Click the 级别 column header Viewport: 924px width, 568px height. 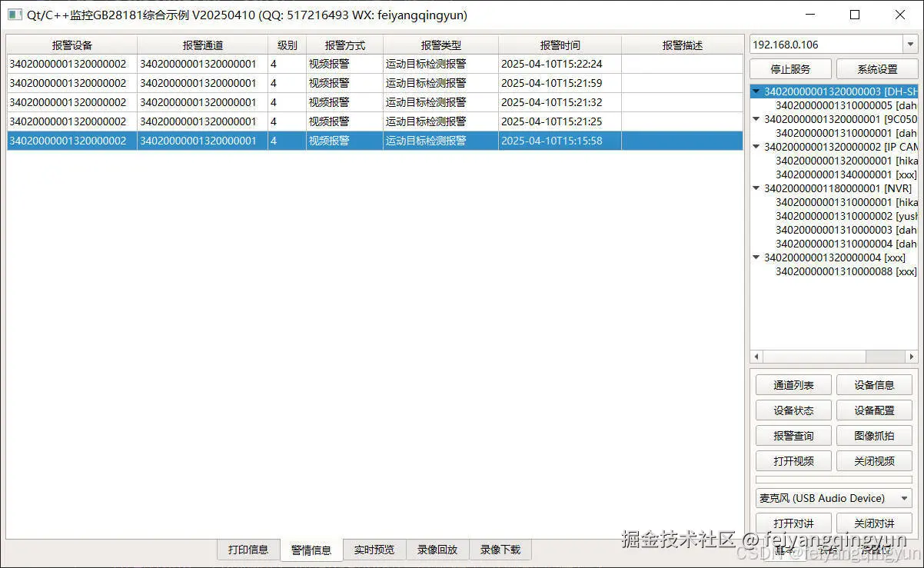[x=288, y=45]
